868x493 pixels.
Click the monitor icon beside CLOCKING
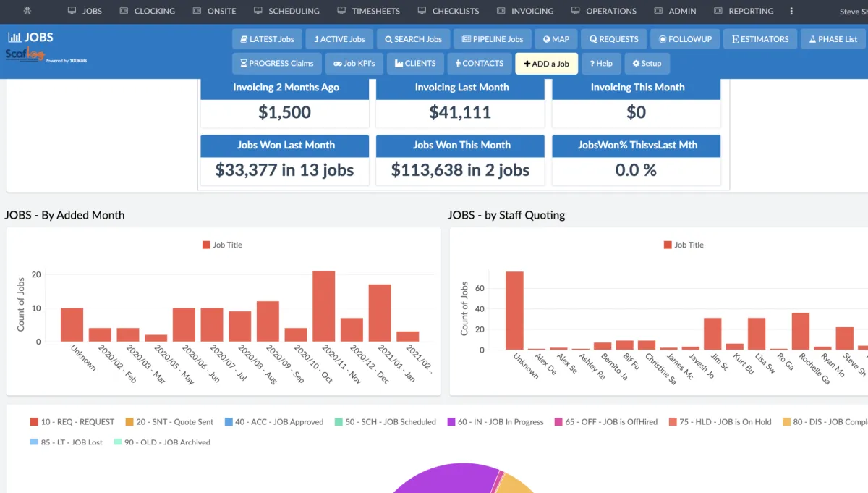(124, 12)
